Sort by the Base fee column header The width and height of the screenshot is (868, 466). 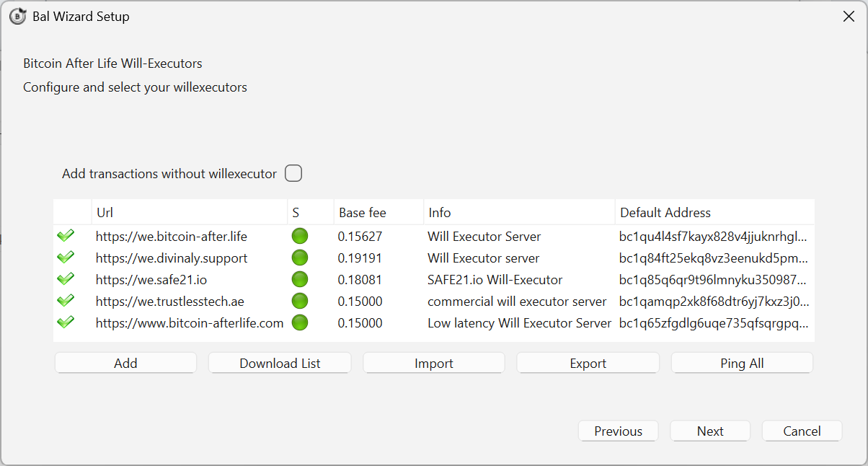(x=378, y=212)
